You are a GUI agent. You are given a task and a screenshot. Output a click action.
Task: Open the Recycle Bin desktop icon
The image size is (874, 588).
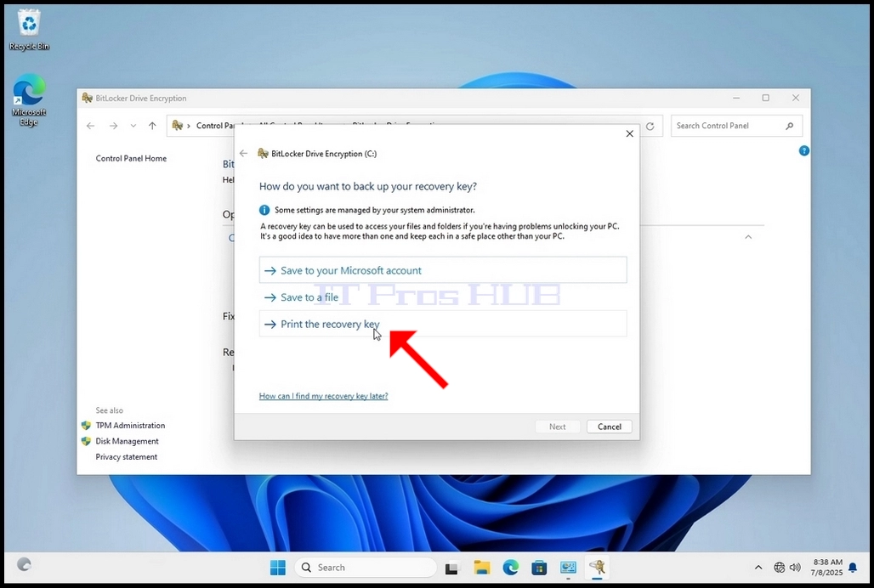click(x=29, y=31)
